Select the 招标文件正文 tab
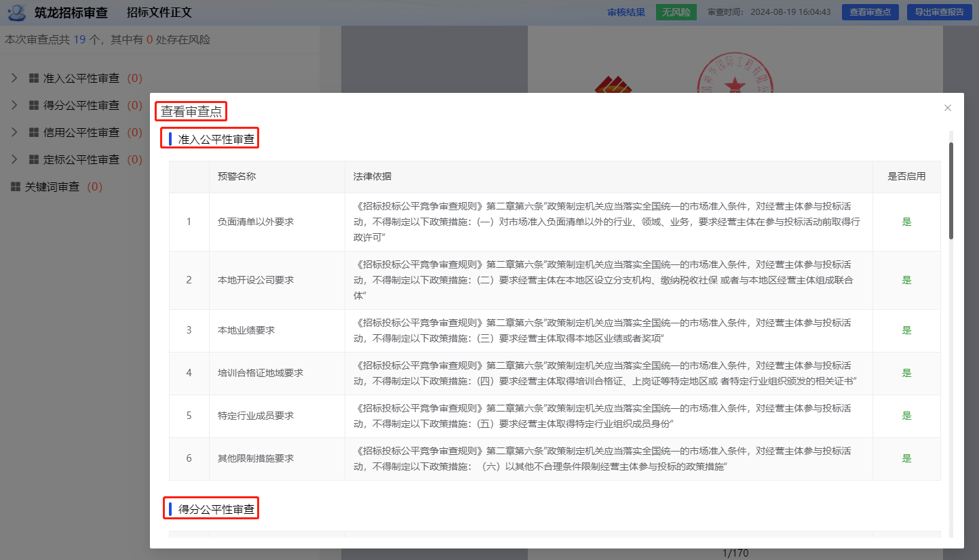This screenshot has height=560, width=979. pyautogui.click(x=159, y=12)
